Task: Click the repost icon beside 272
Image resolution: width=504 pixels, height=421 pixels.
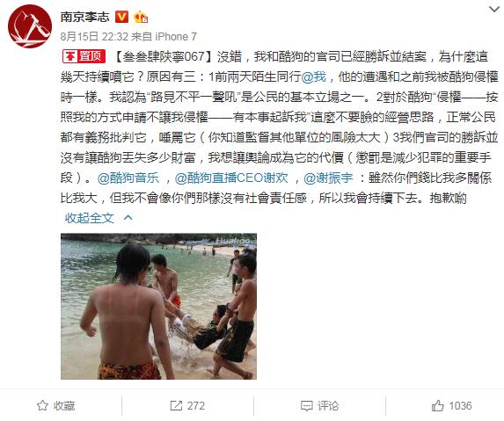Action: (176, 405)
